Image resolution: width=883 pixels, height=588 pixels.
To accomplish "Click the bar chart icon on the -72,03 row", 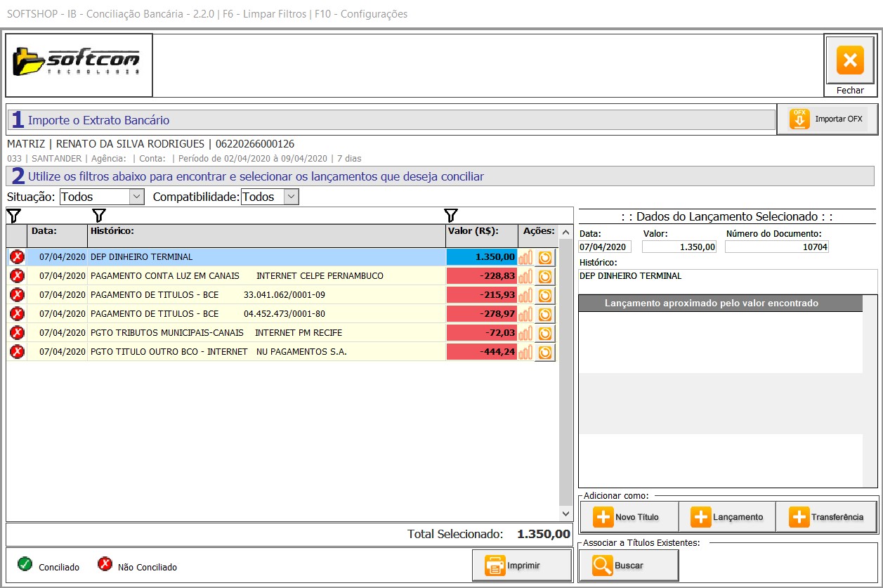I will [x=525, y=333].
